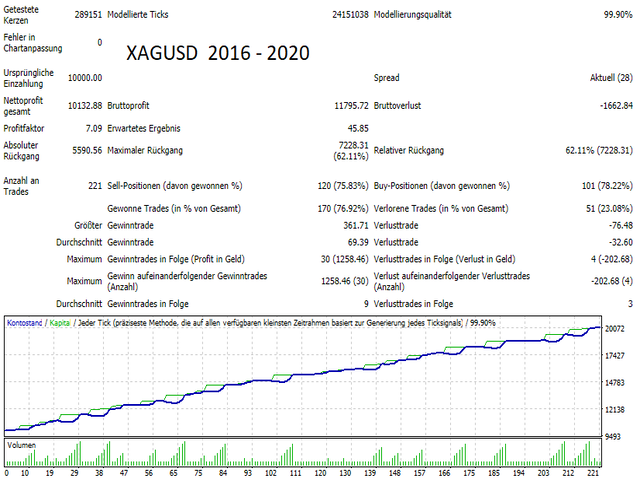Click the Verlust aufeinanderfolgender Verlusttrades label
Screen dimensions: 640x480
(x=452, y=282)
